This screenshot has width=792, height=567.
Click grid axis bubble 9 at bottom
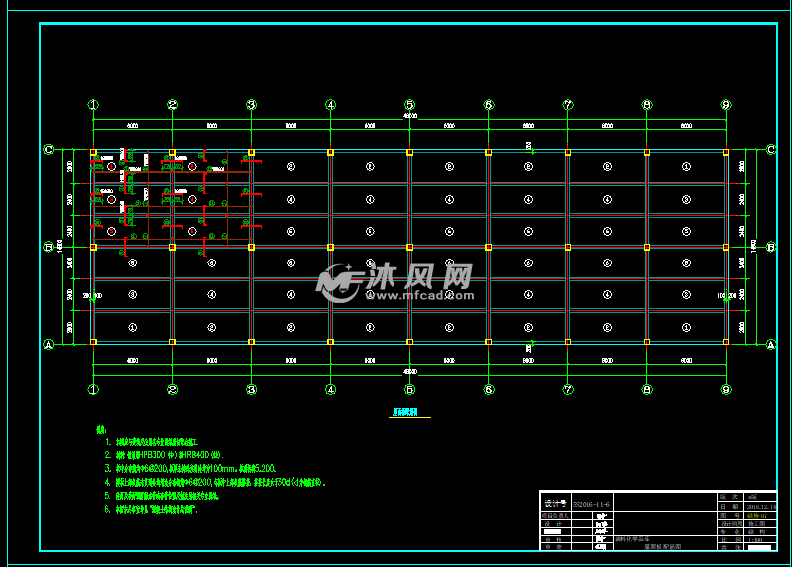(x=726, y=389)
